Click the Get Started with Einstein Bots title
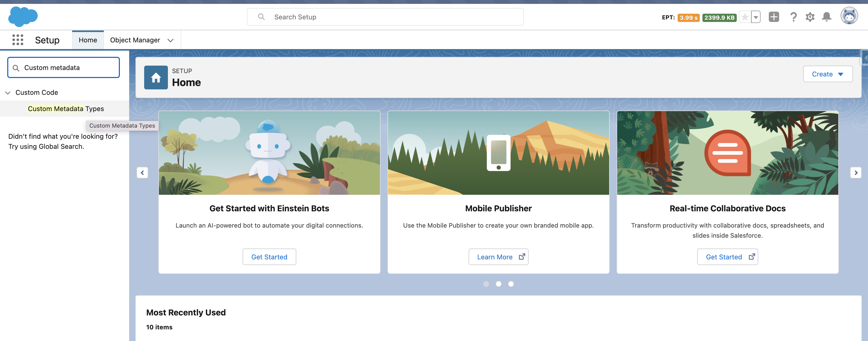Screen dimensions: 868x341 [x=269, y=208]
